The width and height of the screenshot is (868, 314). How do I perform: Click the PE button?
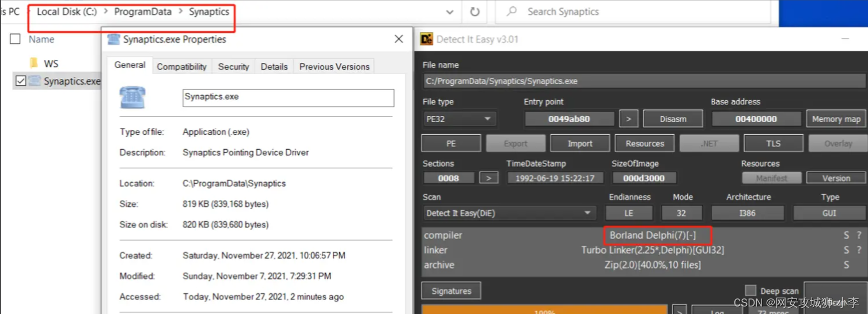point(451,143)
